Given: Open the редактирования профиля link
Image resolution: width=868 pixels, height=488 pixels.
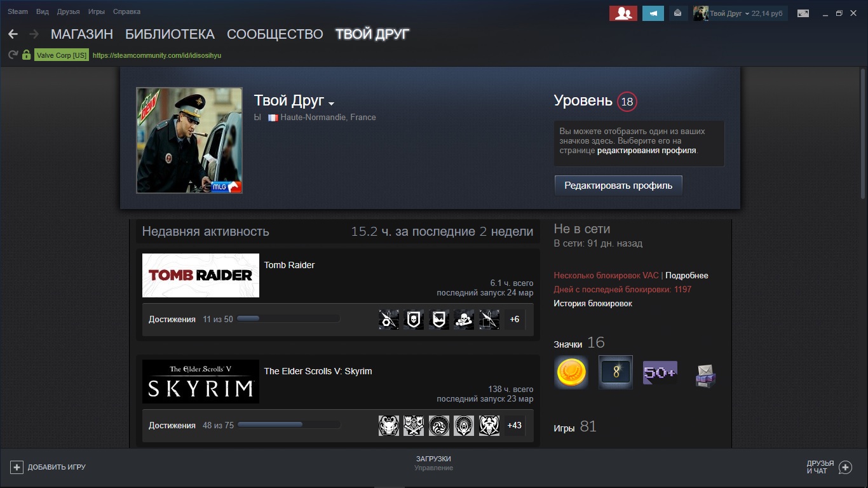Looking at the screenshot, I should [x=647, y=151].
